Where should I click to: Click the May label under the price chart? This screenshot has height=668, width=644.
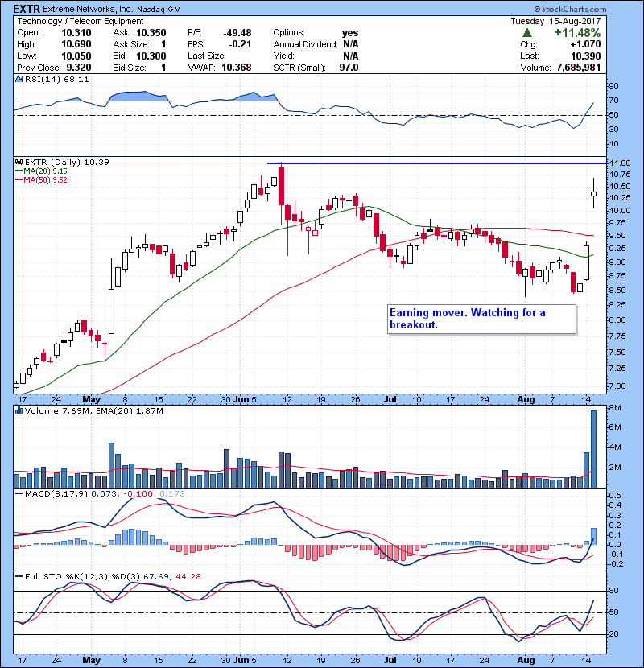91,399
